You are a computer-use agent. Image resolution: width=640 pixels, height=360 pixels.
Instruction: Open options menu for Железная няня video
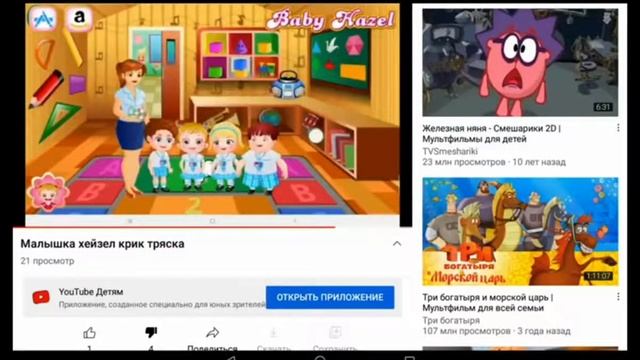click(618, 128)
